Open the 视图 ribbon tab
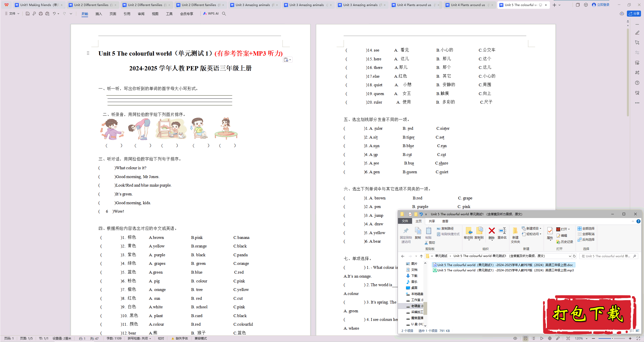 [155, 14]
